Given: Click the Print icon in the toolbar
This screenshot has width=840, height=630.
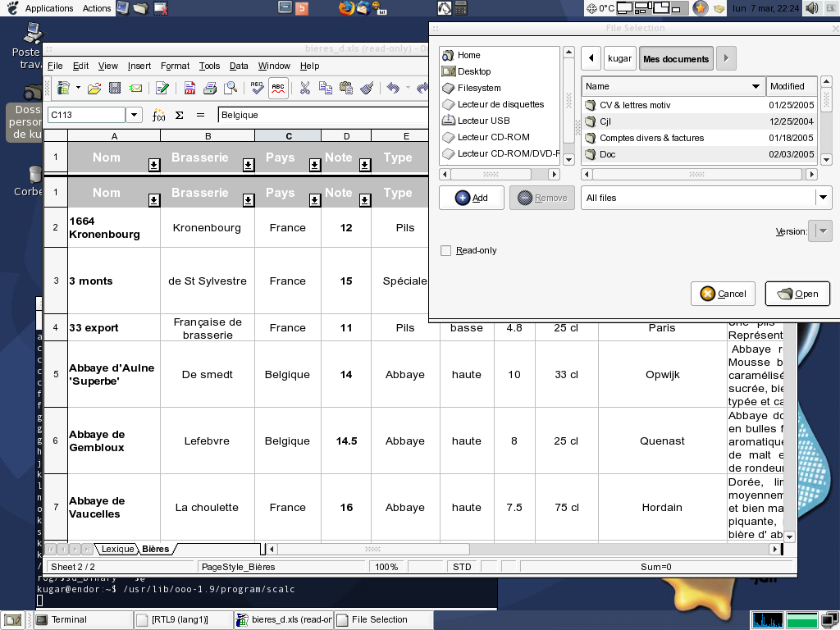Looking at the screenshot, I should point(210,89).
